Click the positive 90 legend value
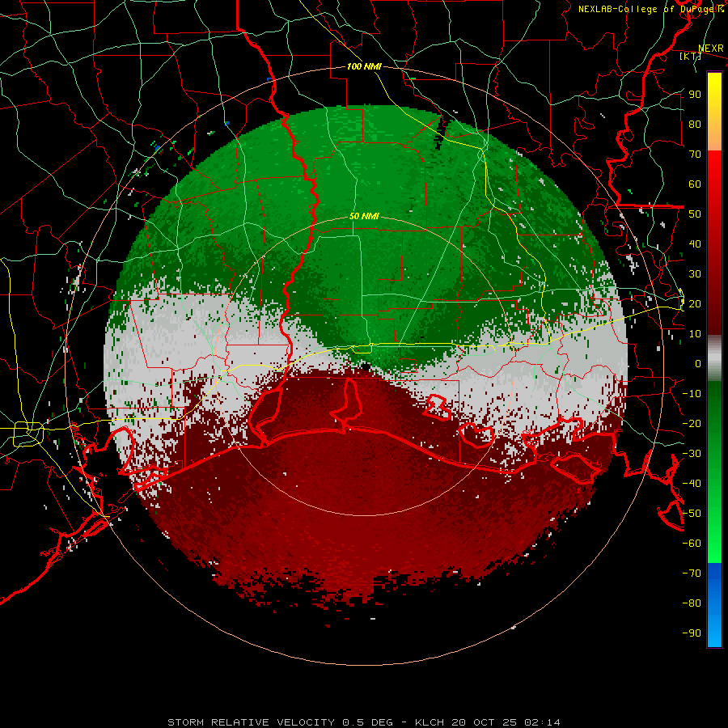The image size is (728, 728). click(x=695, y=95)
